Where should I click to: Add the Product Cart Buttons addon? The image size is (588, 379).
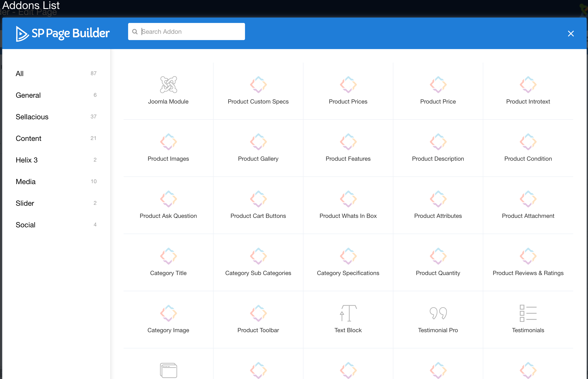point(258,205)
